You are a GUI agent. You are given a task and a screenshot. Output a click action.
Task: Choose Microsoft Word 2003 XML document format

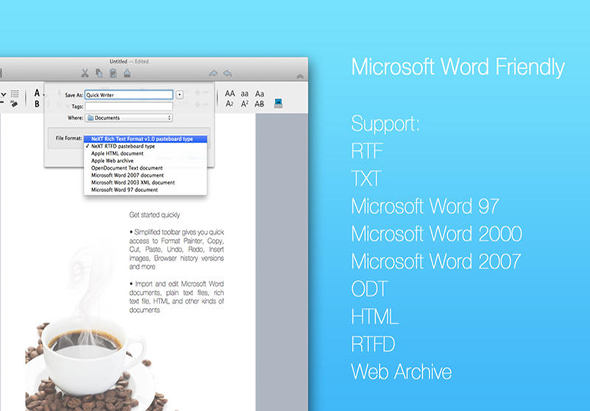pyautogui.click(x=145, y=183)
